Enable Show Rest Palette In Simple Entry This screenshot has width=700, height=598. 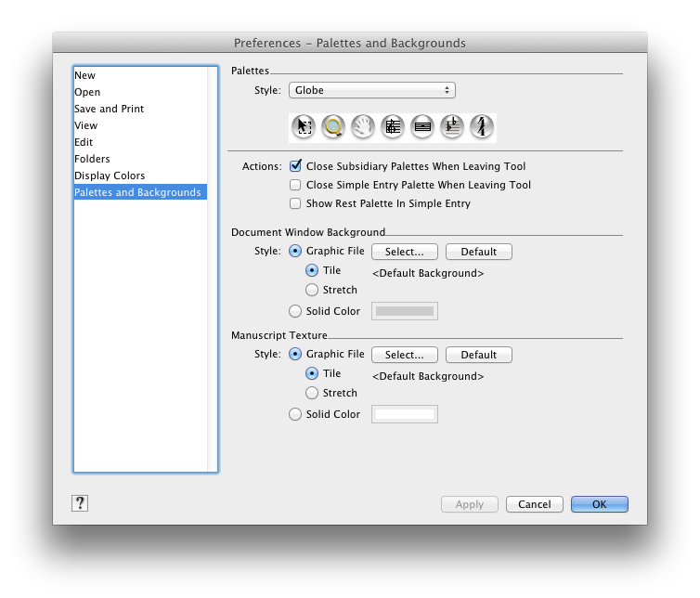(295, 203)
